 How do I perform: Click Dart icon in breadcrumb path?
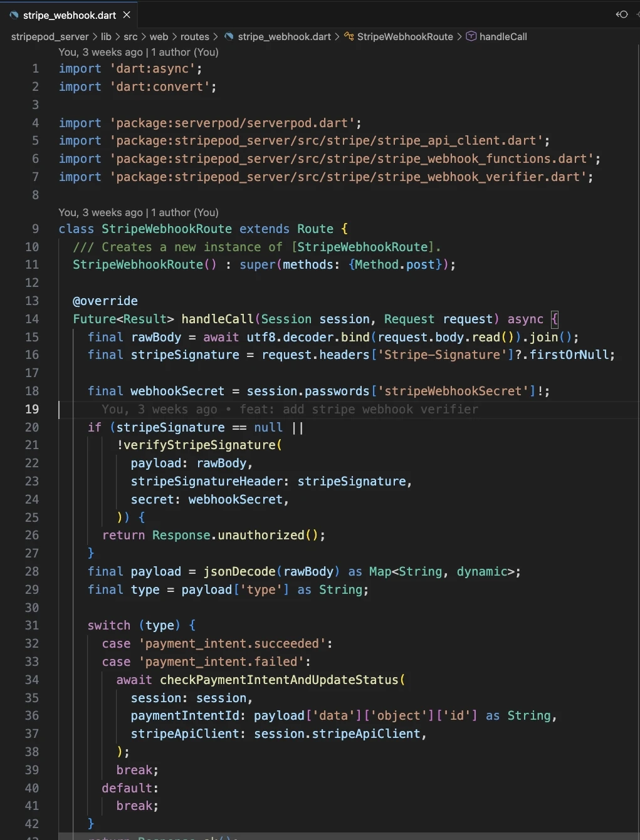coord(229,37)
